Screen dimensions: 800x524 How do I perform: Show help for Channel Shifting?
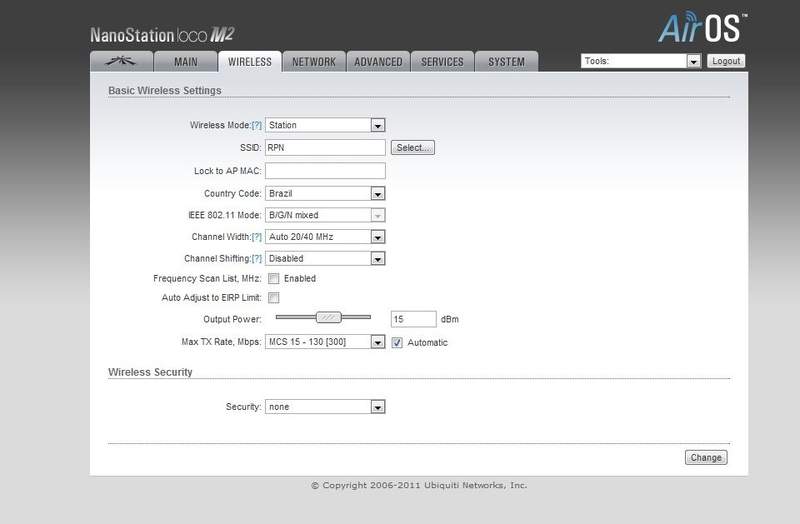pyautogui.click(x=257, y=259)
